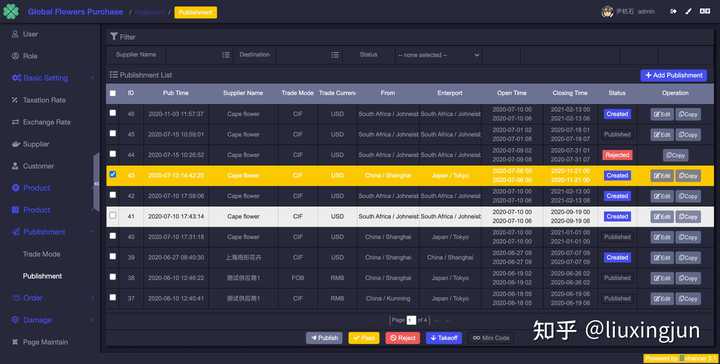Click the red Reject button

pos(403,338)
